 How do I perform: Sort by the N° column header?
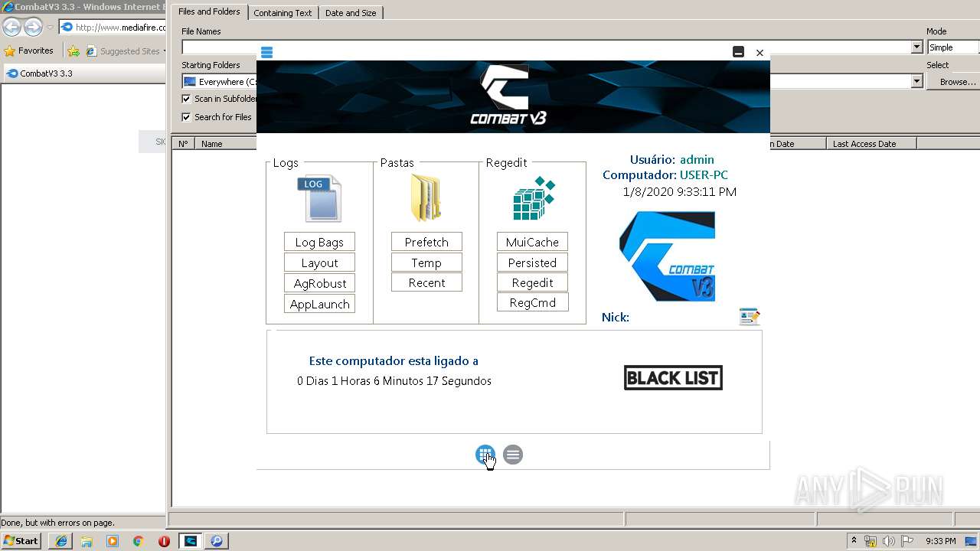(x=183, y=144)
